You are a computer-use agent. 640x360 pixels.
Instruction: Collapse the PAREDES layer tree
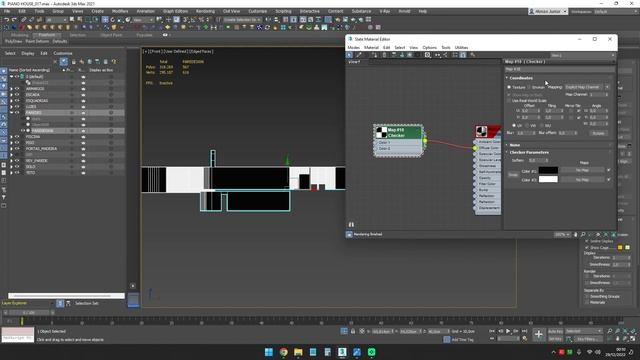pos(11,113)
